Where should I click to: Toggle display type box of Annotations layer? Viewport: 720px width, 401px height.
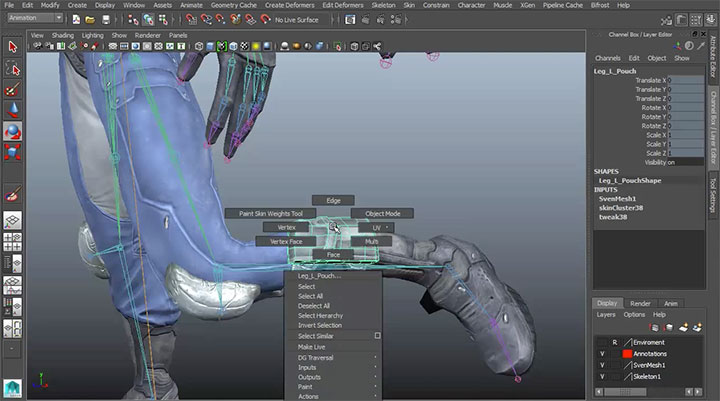[x=614, y=354]
